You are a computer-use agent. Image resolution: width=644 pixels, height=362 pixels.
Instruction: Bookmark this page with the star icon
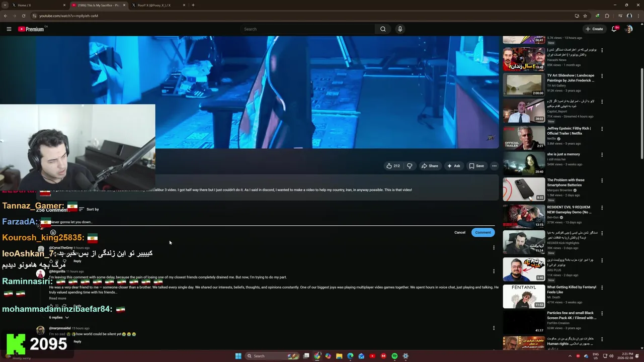585,16
